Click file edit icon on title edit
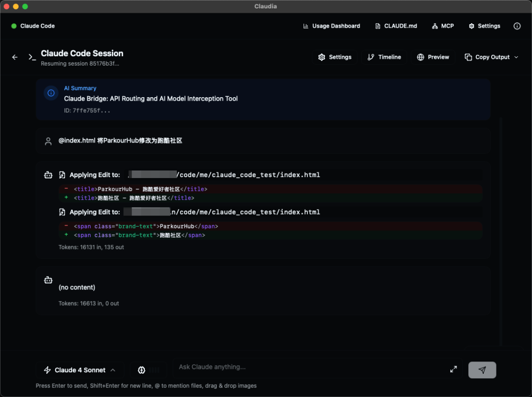 click(62, 175)
